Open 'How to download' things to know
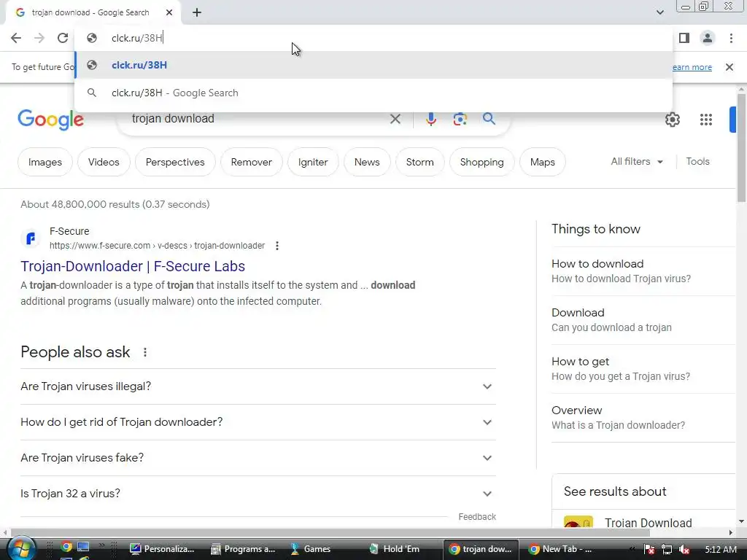Viewport: 747px width, 560px height. 643,271
